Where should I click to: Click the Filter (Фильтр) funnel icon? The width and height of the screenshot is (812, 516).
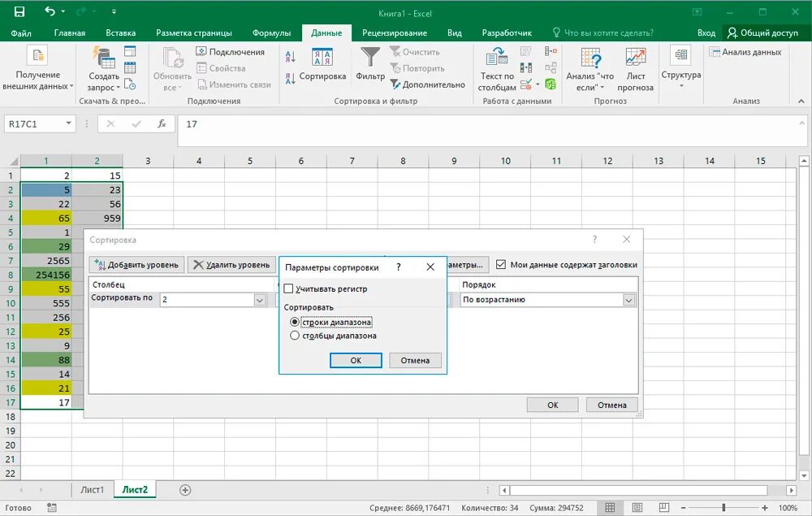point(369,56)
